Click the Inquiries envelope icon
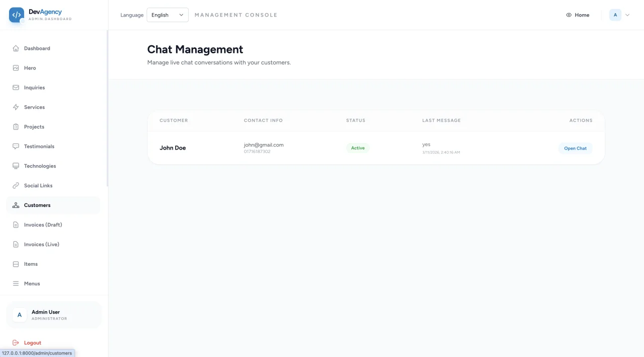The width and height of the screenshot is (644, 357). pyautogui.click(x=16, y=88)
